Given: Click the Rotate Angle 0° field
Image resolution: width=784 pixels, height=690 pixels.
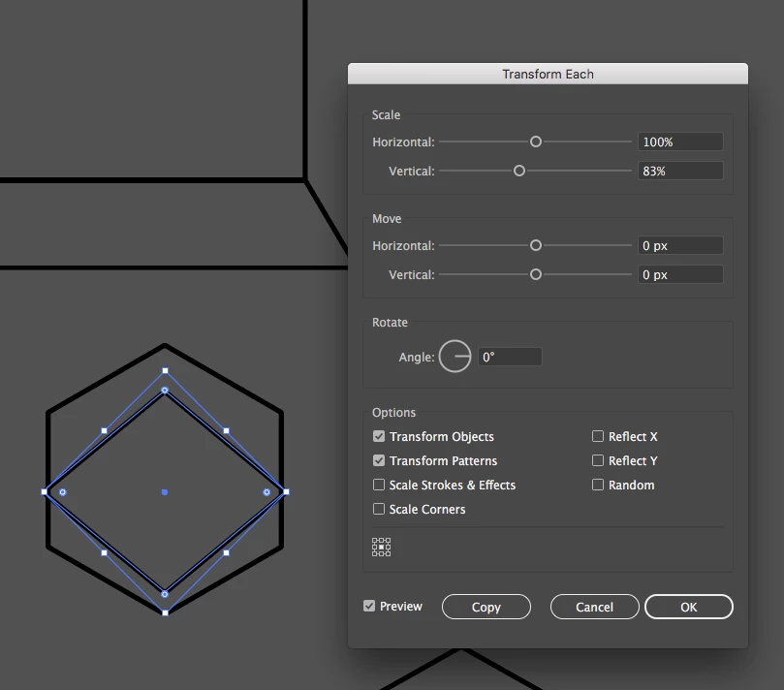Looking at the screenshot, I should 510,357.
